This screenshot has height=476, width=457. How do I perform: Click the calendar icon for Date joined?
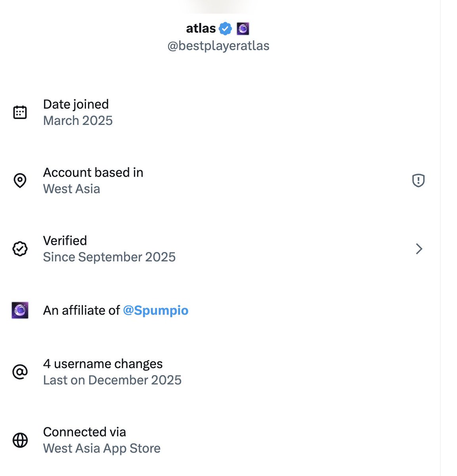tap(20, 112)
